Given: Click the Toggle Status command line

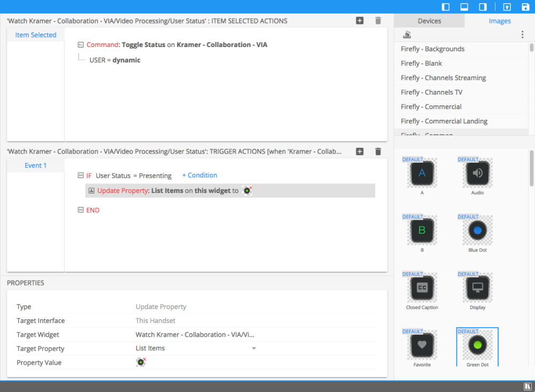Looking at the screenshot, I should point(177,45).
